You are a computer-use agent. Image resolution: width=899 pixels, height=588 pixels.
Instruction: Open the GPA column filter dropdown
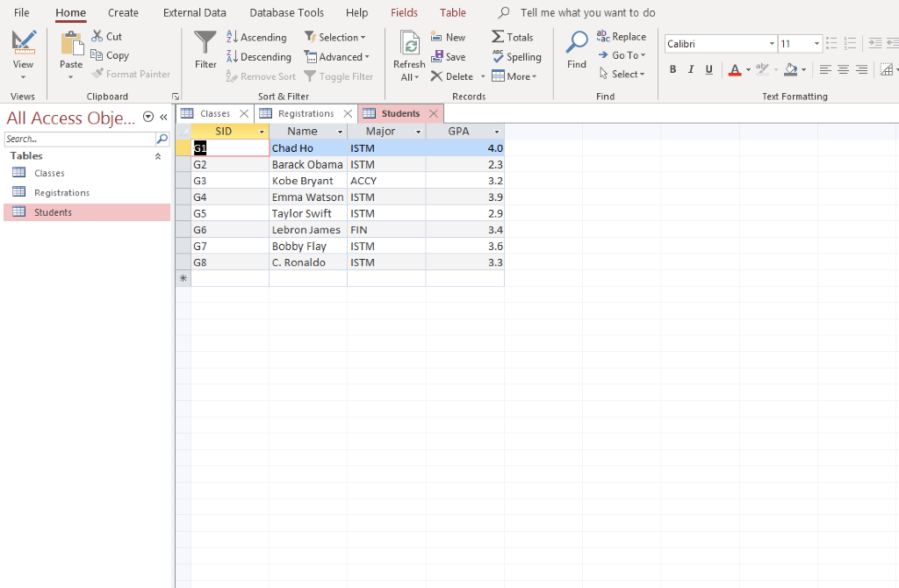(x=497, y=131)
